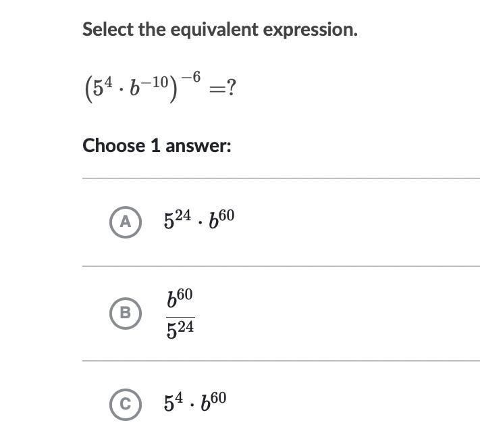Select radio button B
The image size is (480, 448).
pyautogui.click(x=125, y=313)
